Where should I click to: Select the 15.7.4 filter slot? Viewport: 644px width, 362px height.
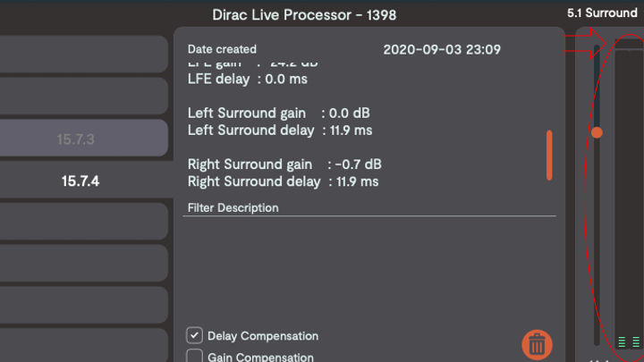pyautogui.click(x=82, y=181)
